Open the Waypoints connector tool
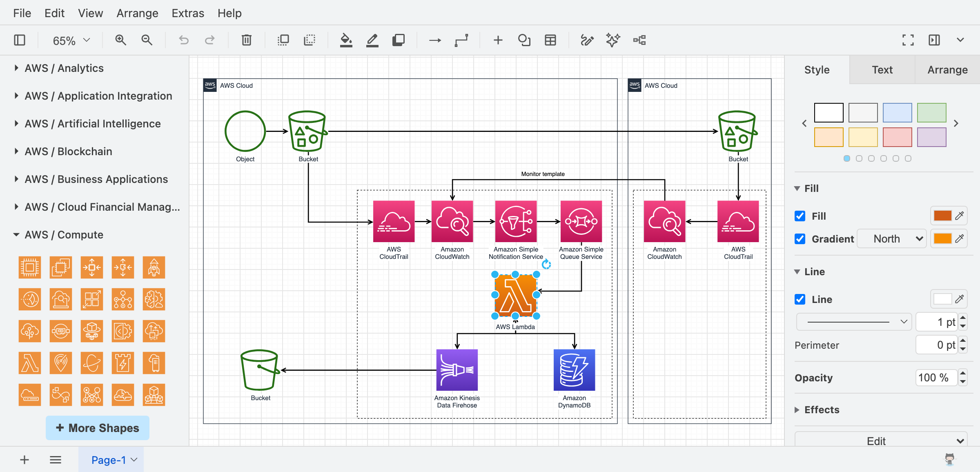This screenshot has height=472, width=980. (461, 40)
